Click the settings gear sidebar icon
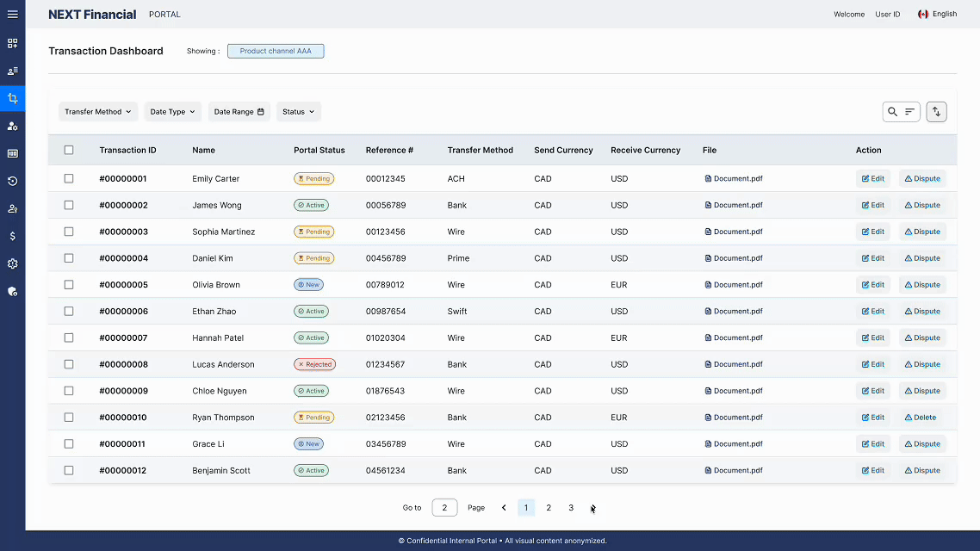The height and width of the screenshot is (551, 980). tap(12, 263)
